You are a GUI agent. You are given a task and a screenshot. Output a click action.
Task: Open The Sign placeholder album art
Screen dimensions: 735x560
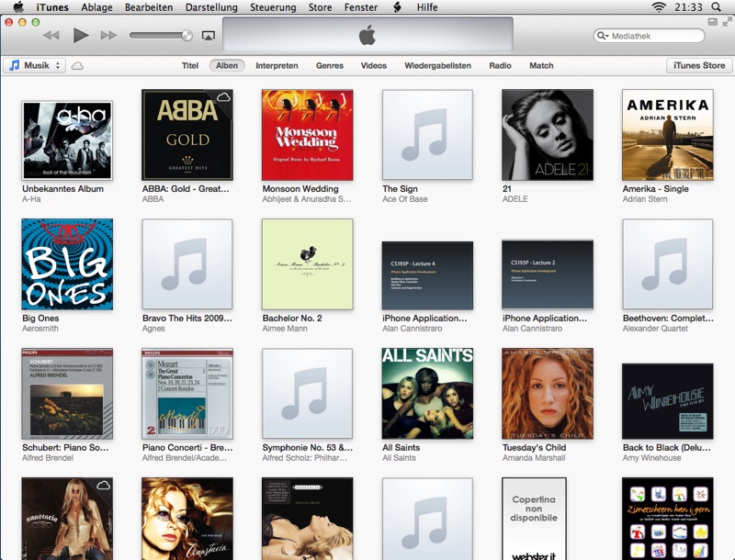click(427, 135)
